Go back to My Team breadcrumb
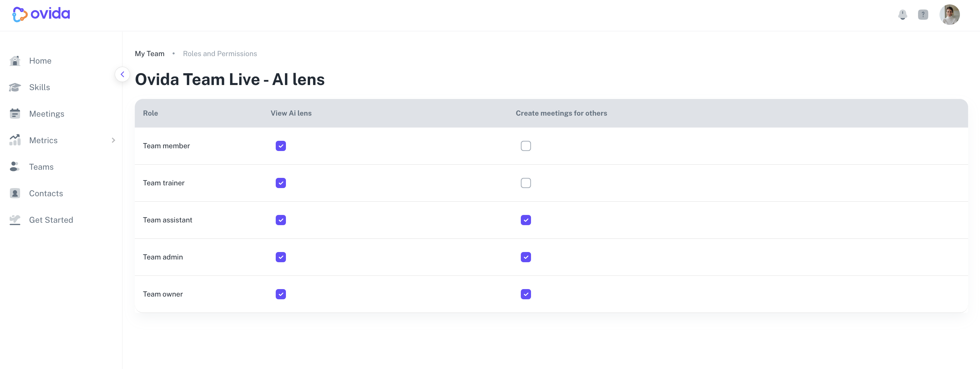This screenshot has height=369, width=980. click(x=149, y=54)
